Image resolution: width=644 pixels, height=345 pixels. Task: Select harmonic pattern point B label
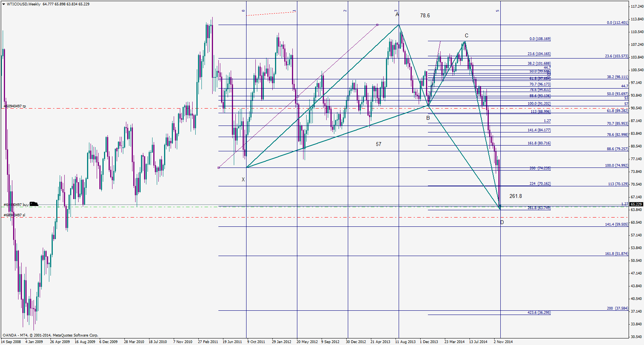tap(428, 118)
